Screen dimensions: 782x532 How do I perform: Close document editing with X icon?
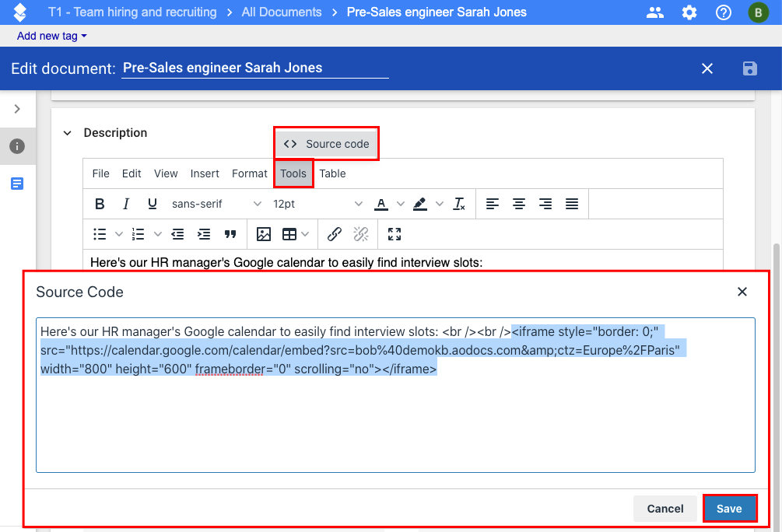pos(707,68)
